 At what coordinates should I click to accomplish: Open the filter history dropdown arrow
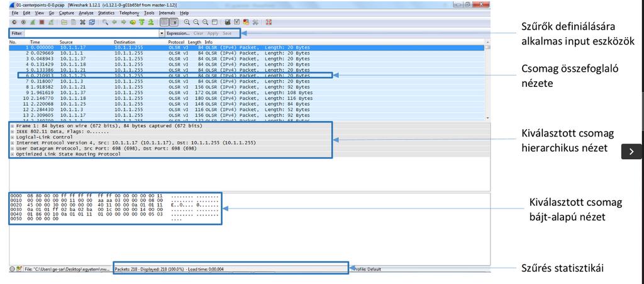coord(162,33)
